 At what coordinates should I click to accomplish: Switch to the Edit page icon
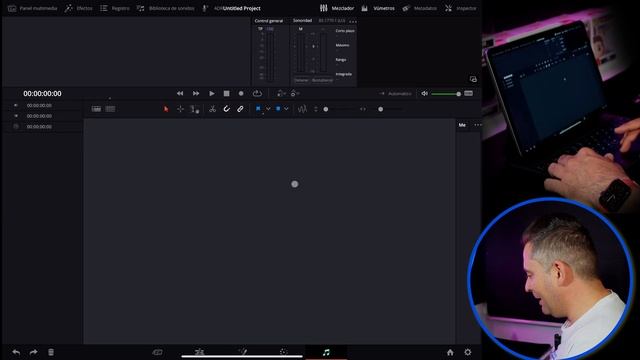click(200, 352)
